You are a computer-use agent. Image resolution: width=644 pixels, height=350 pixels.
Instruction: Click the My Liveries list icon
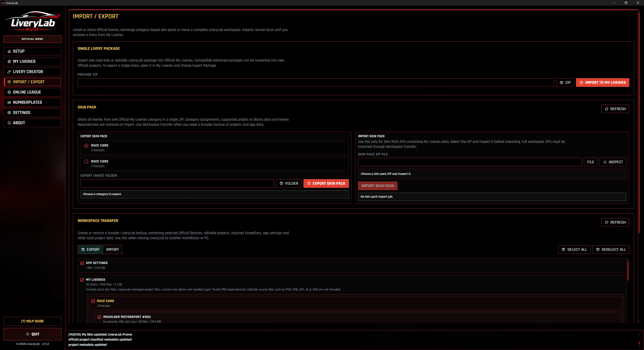[x=9, y=62]
